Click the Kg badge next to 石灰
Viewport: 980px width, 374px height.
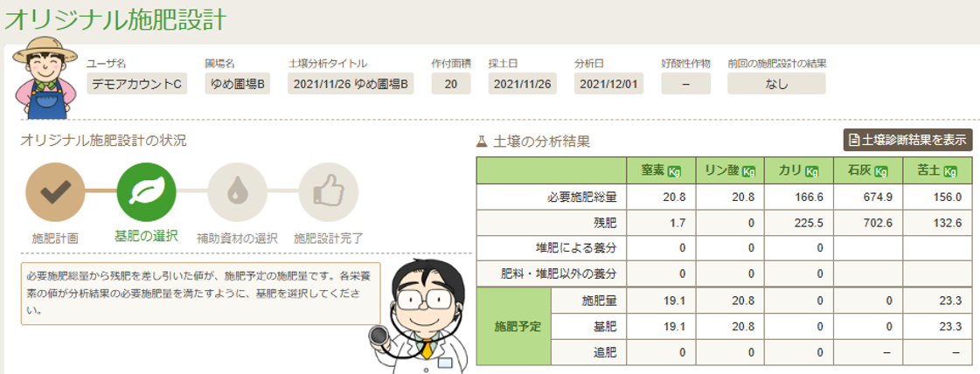click(x=881, y=171)
